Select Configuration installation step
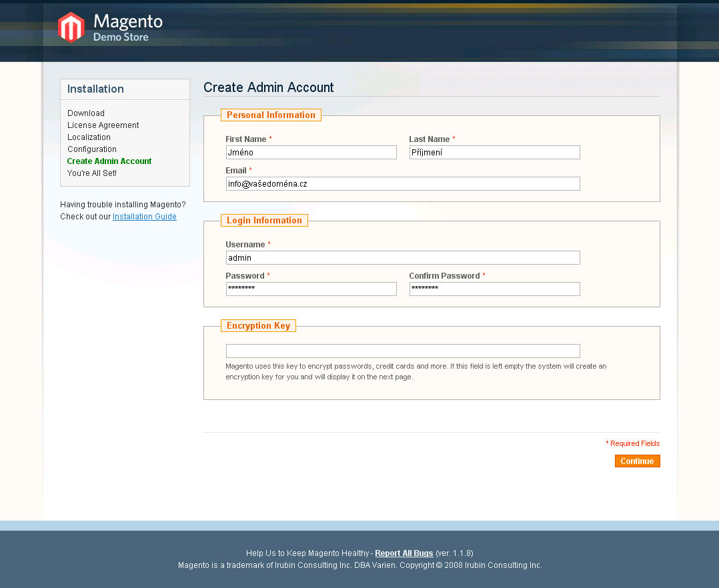 coord(92,149)
